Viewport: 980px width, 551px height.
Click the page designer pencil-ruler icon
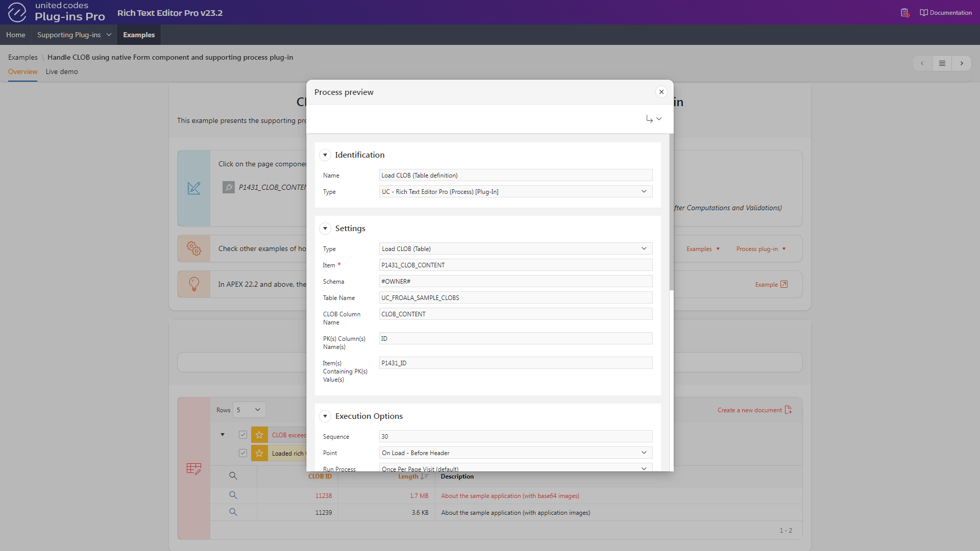(194, 188)
